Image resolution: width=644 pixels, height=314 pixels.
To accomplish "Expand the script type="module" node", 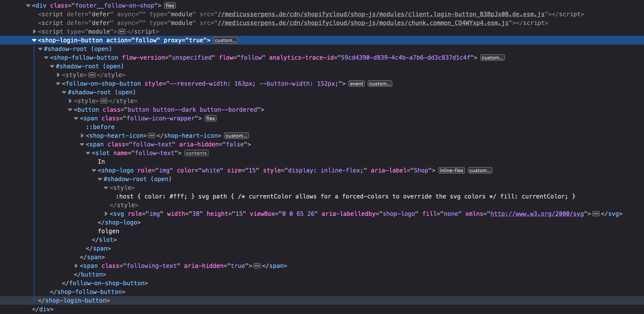I will pos(34,31).
